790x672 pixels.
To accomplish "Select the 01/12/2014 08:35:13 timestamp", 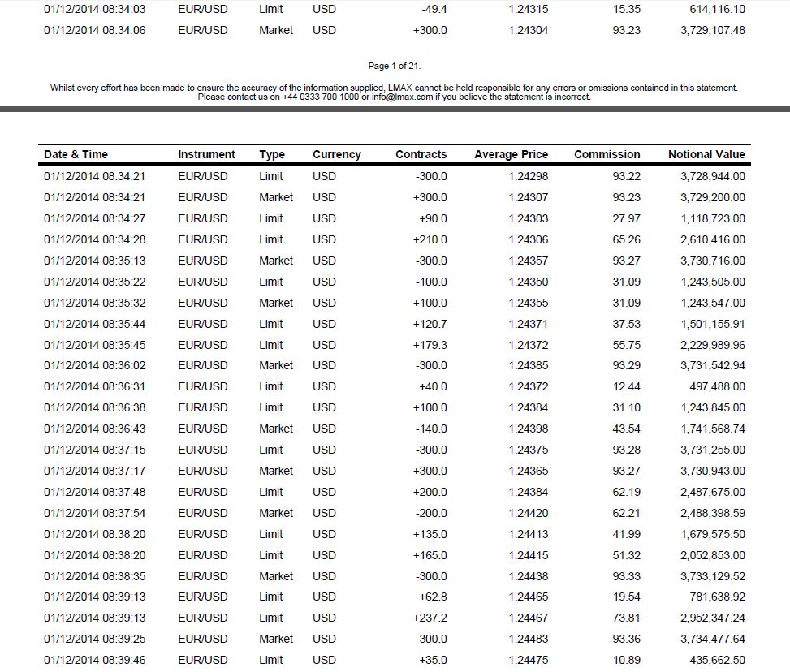I will pyautogui.click(x=95, y=261).
